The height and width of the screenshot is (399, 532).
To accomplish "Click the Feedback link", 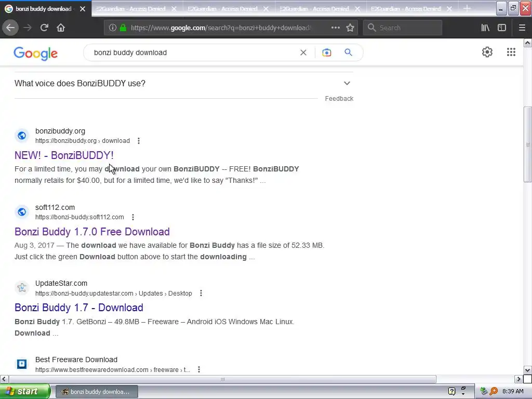I will tap(339, 99).
